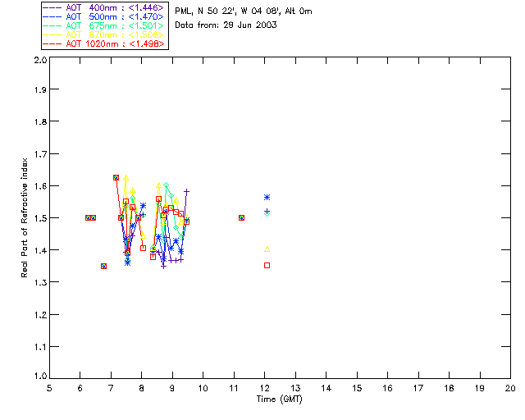
Task: Click x-axis tick label '13'
Action: pyautogui.click(x=295, y=388)
